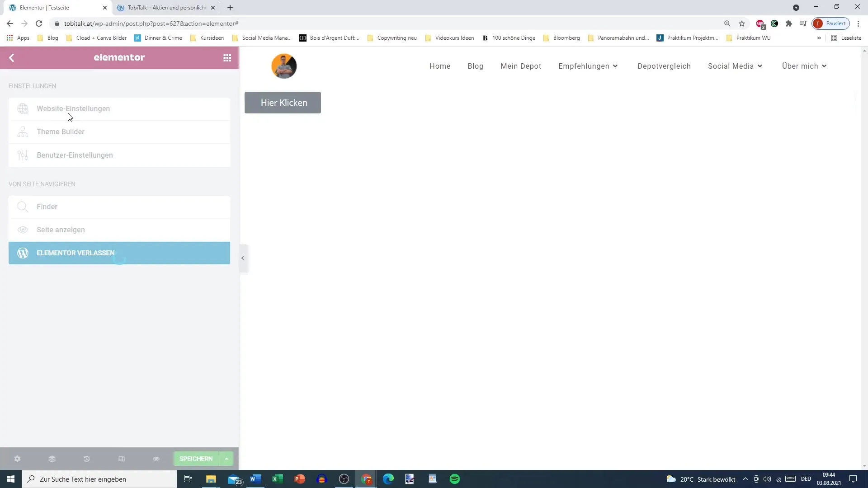Click the Windows taskbar search box
The height and width of the screenshot is (488, 868).
99,479
